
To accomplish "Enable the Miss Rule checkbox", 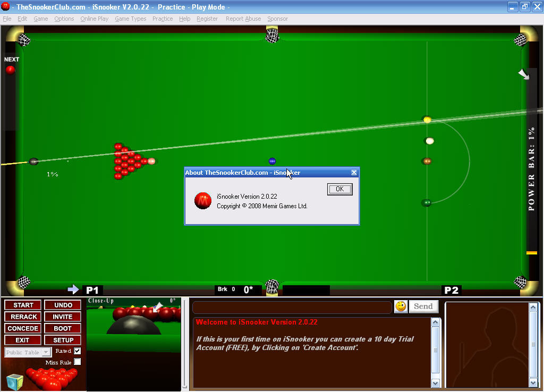I will click(78, 362).
